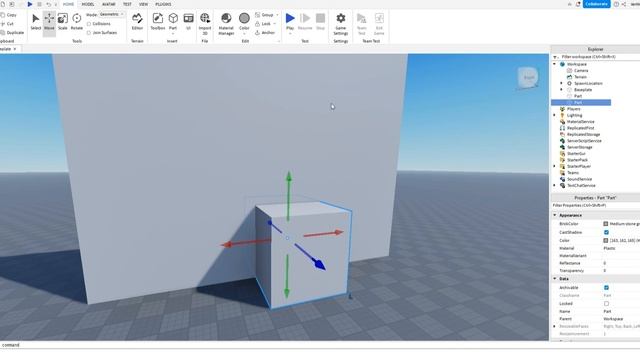Click the quick-access Play arrow
Screen dimensions: 640x360
[x=30, y=4]
